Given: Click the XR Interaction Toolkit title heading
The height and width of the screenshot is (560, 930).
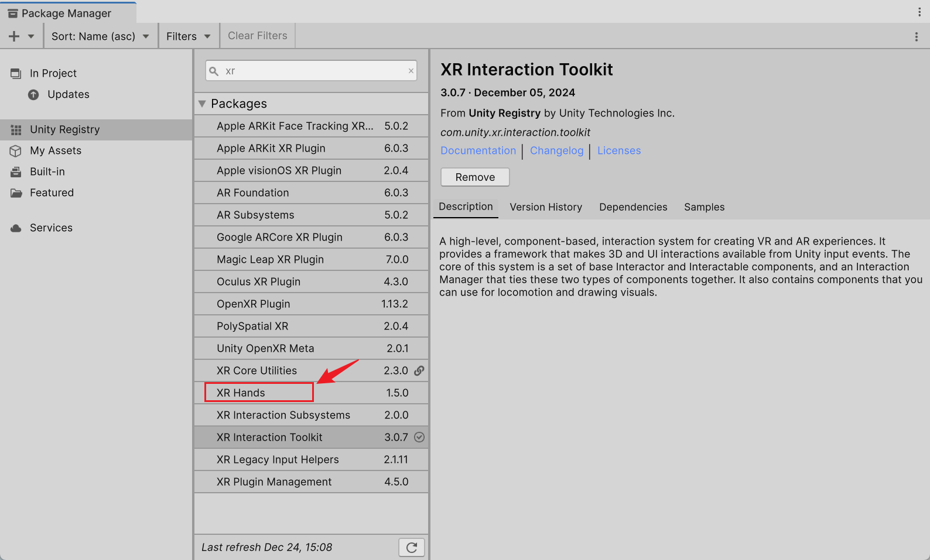Looking at the screenshot, I should click(526, 70).
